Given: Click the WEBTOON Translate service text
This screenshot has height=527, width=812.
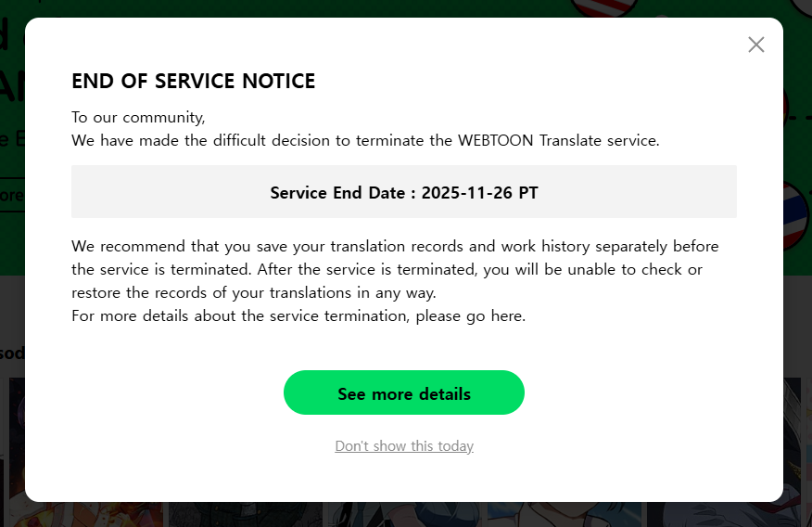Looking at the screenshot, I should 558,141.
